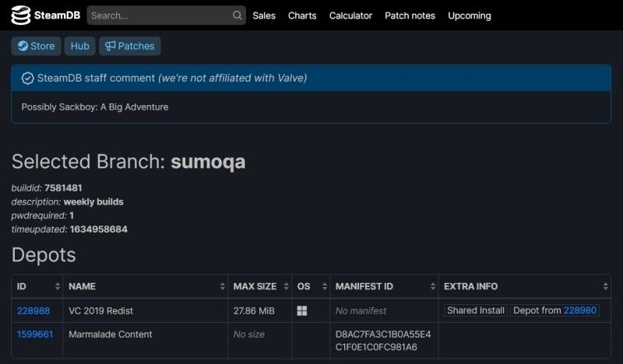Open depot 1599661 link
623x364 pixels.
[x=35, y=334]
